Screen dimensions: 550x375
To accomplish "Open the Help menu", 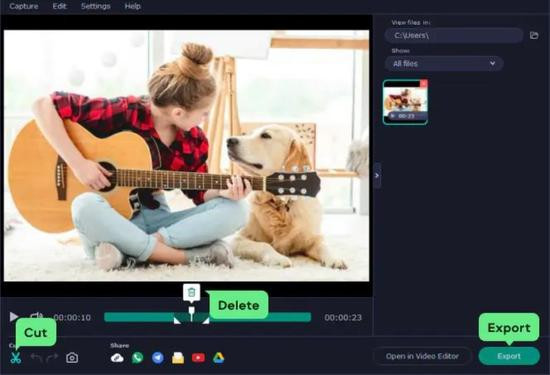I will click(x=133, y=6).
